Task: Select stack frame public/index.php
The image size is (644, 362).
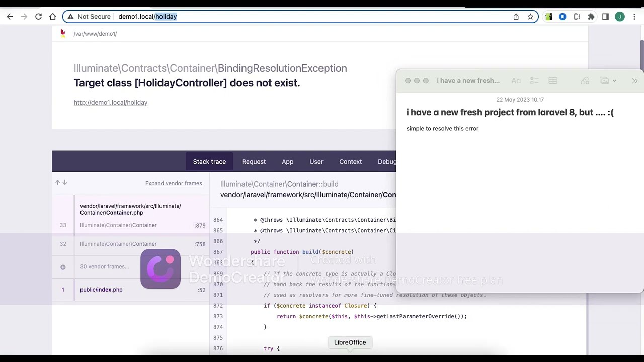Action: 131,290
